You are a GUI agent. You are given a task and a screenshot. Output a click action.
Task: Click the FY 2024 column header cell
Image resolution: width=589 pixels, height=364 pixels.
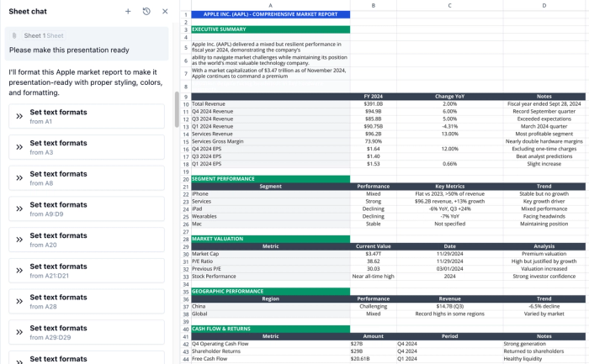tap(374, 97)
